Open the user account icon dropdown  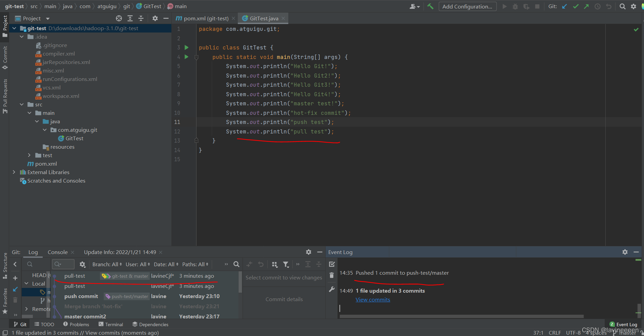pyautogui.click(x=415, y=6)
